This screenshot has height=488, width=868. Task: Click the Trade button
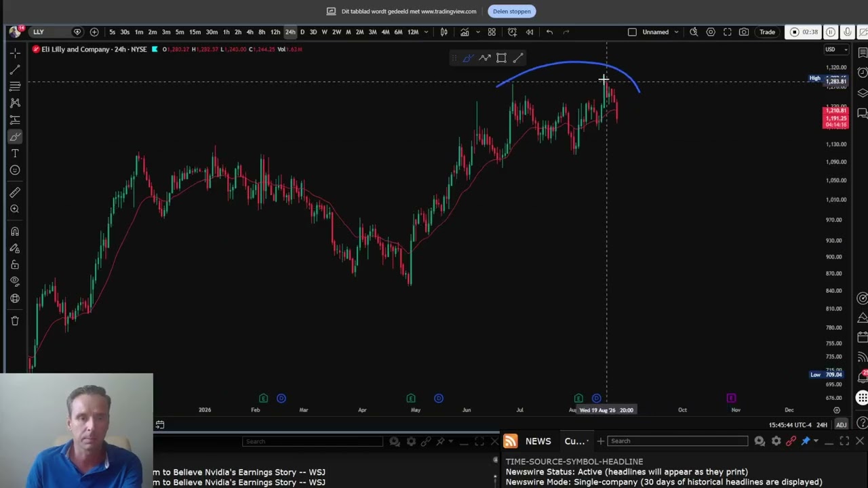click(767, 32)
